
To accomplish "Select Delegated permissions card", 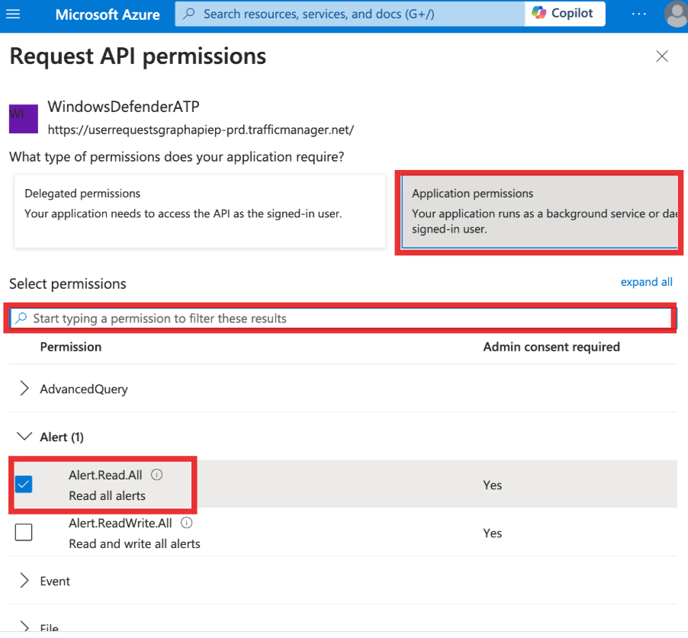I will tap(200, 211).
